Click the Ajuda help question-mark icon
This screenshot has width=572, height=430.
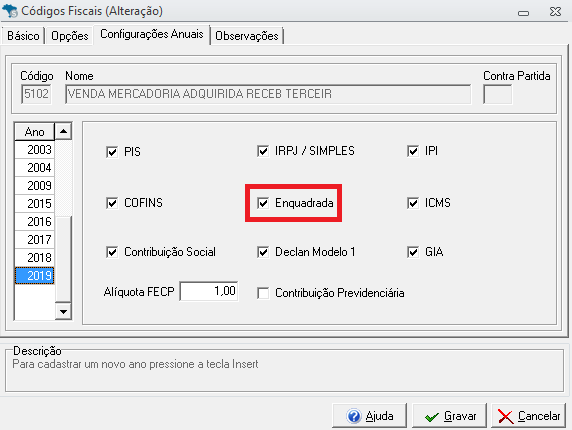click(353, 416)
